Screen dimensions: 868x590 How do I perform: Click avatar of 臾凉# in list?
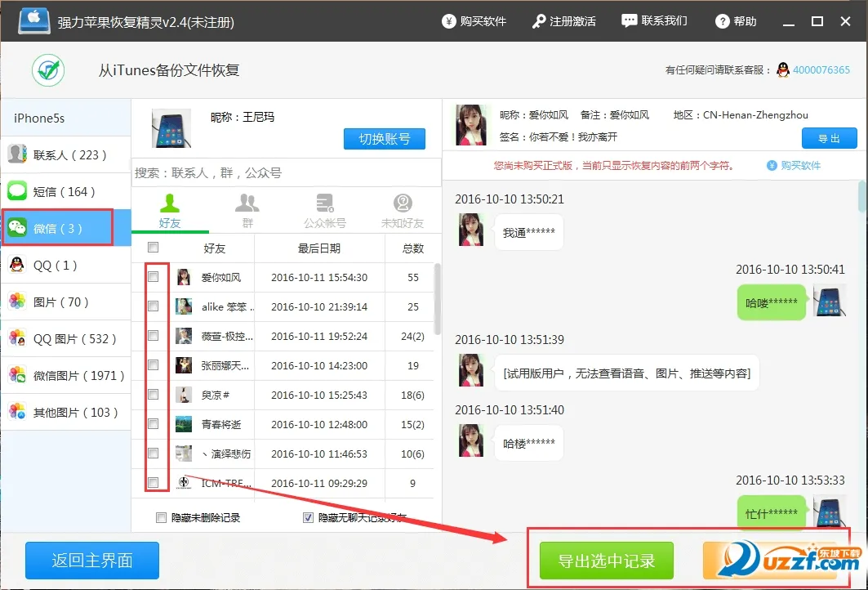click(184, 395)
